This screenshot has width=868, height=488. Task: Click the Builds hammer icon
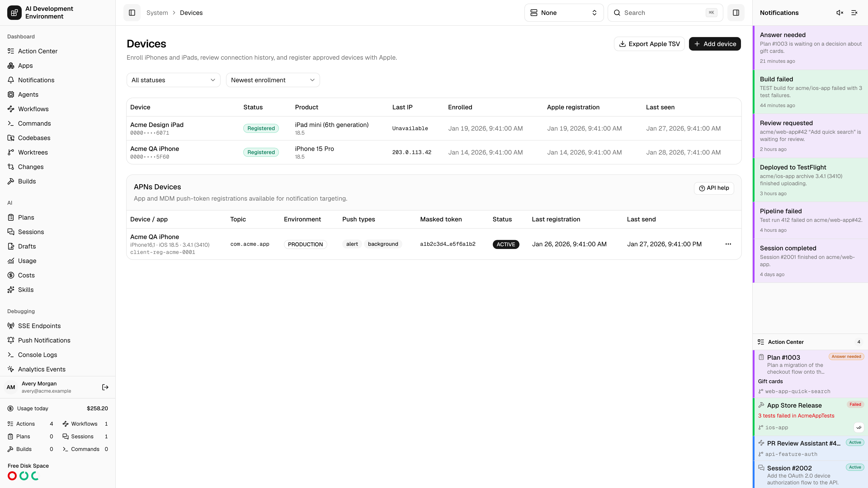(11, 181)
